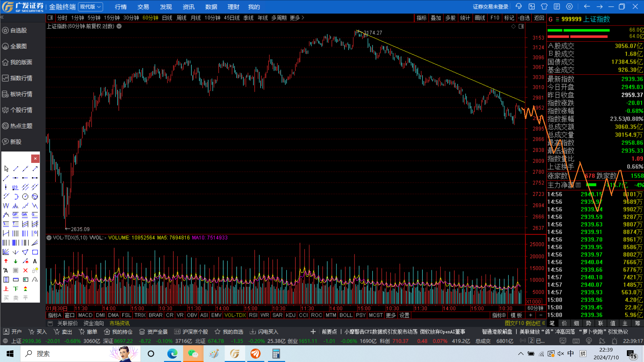The height and width of the screenshot is (362, 644).
Task: Expand 更多 indicators in bottom bar
Action: coord(391,315)
